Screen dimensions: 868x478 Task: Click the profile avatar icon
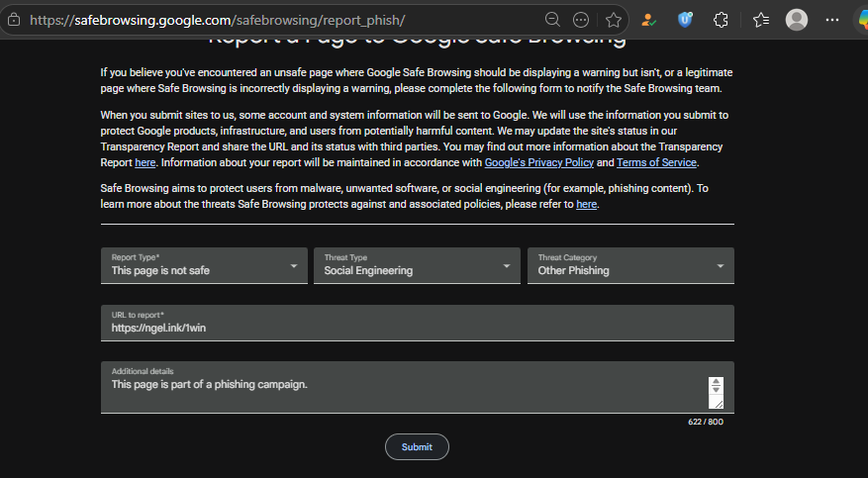[x=797, y=20]
